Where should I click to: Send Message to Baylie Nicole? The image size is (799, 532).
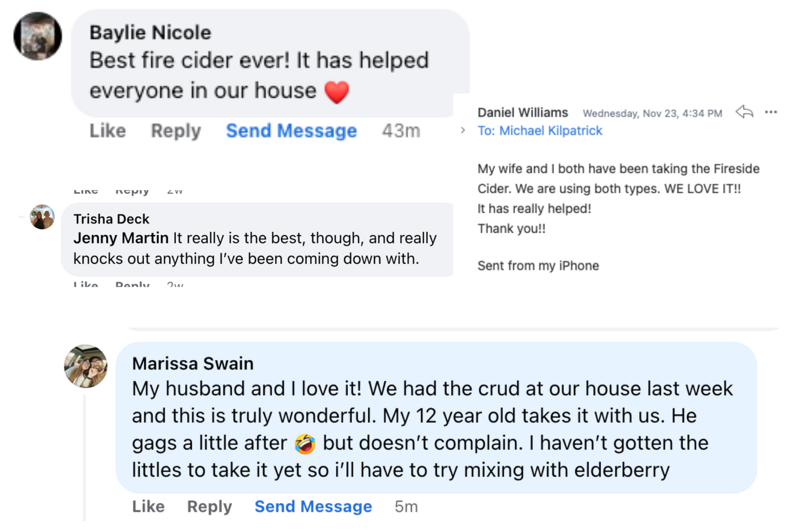pos(291,131)
